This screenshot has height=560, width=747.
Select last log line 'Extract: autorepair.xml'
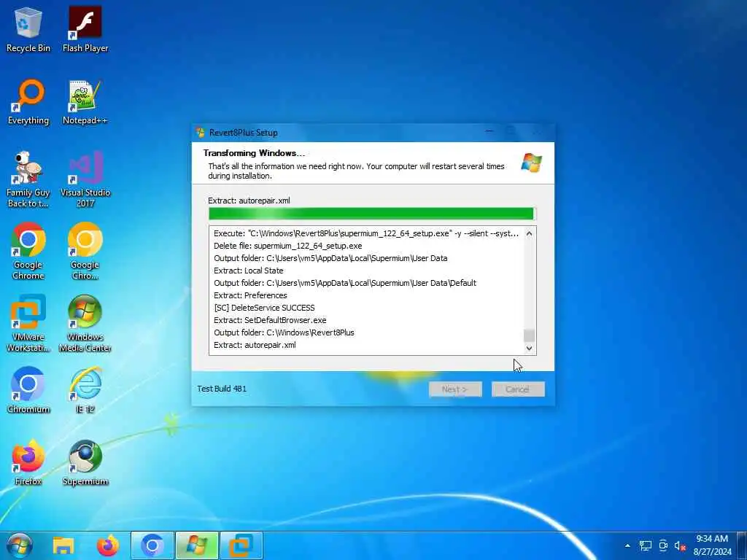(255, 345)
